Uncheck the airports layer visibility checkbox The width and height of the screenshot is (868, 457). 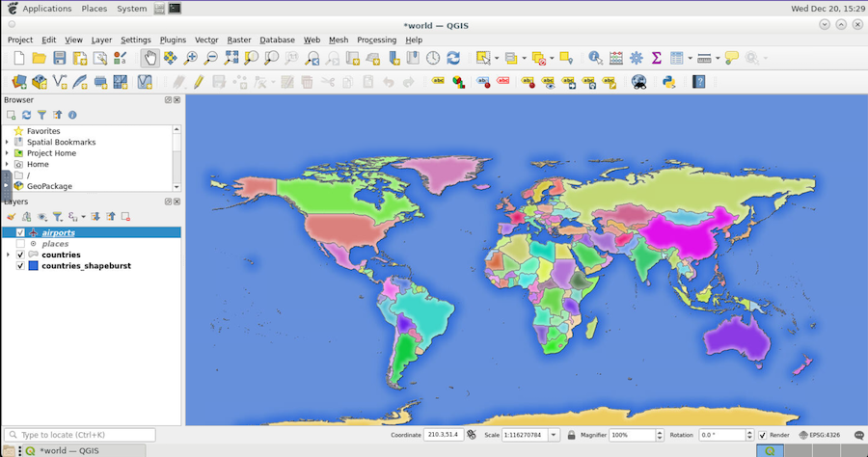tap(20, 232)
